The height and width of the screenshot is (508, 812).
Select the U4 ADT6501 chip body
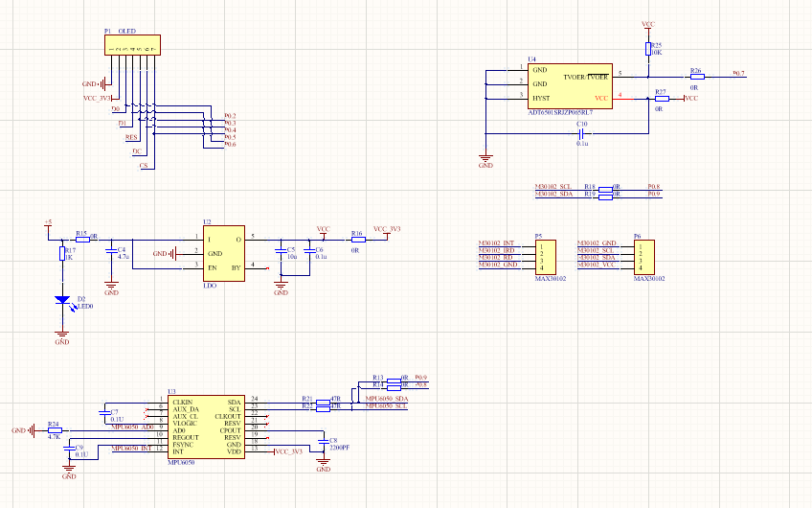pos(570,86)
